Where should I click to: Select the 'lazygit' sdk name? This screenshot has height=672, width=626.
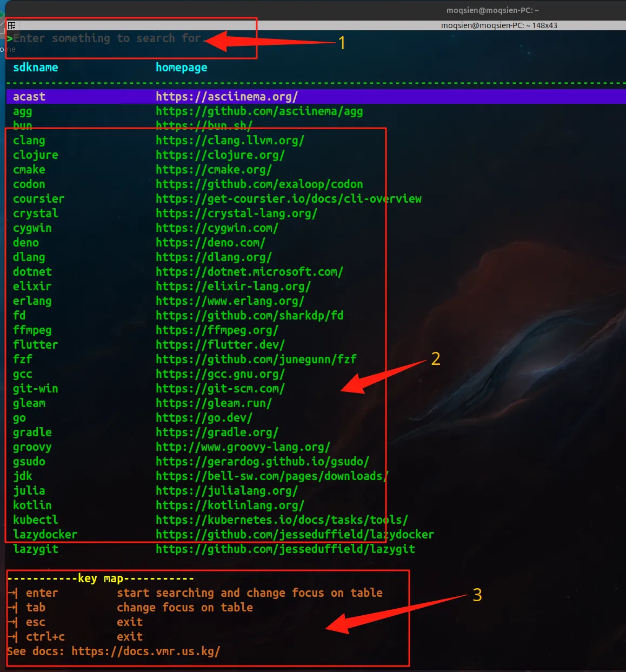tap(36, 549)
